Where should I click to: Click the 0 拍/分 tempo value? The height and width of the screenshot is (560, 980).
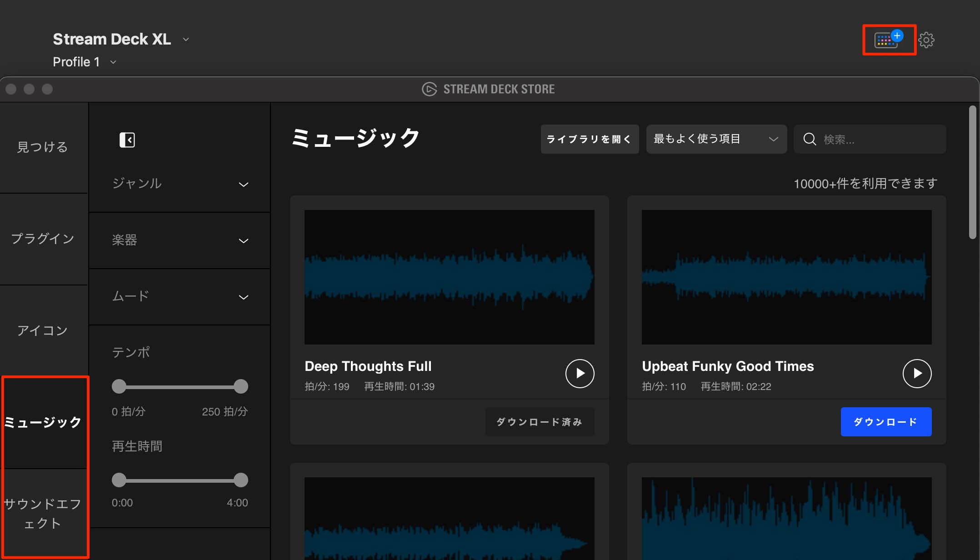click(x=129, y=412)
